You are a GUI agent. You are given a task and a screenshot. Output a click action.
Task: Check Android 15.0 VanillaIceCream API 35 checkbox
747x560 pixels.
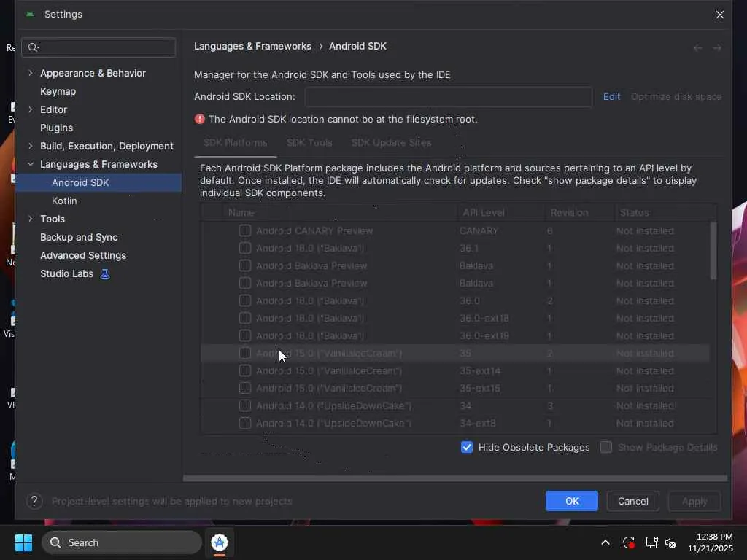click(x=245, y=353)
